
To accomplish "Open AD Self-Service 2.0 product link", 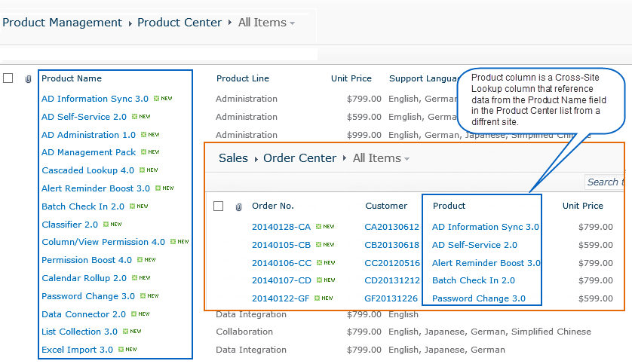I will point(84,117).
